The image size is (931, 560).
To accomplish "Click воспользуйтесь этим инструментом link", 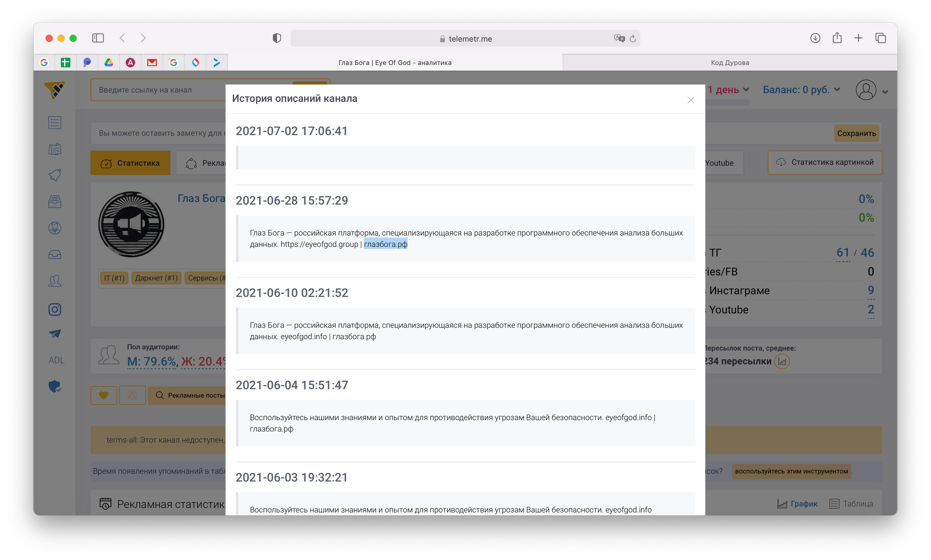I will coord(791,471).
